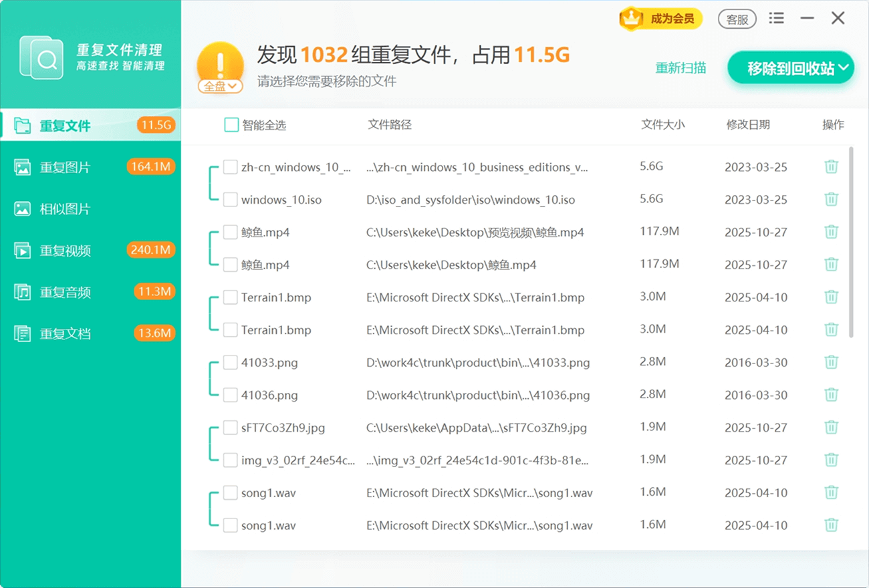Open the hamburger list menu icon
Screen dimensions: 869x588
776,19
